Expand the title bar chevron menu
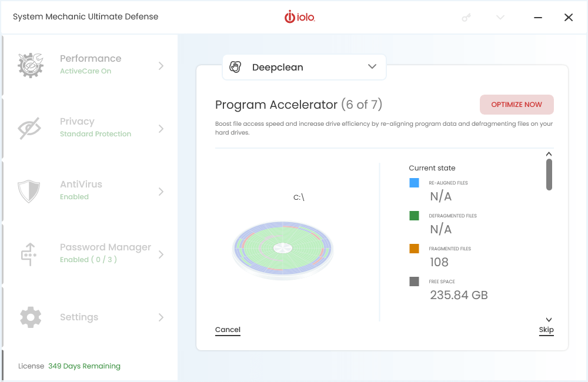 [x=500, y=18]
